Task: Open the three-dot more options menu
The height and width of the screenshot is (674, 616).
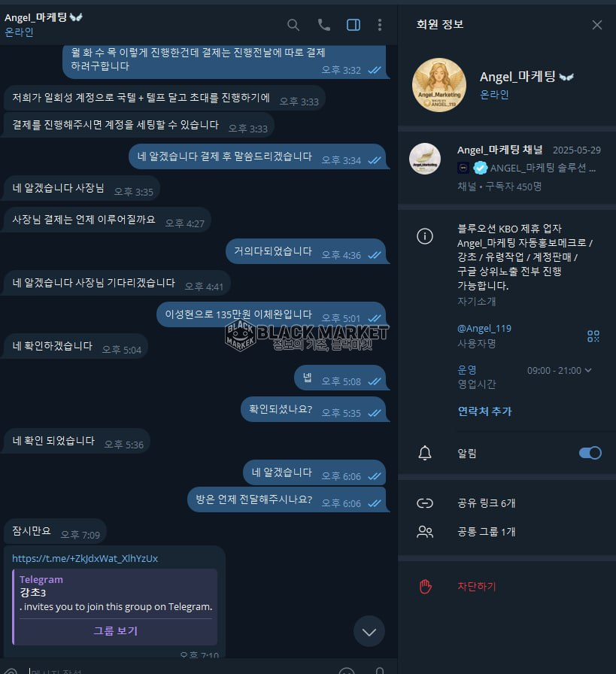Action: [380, 25]
